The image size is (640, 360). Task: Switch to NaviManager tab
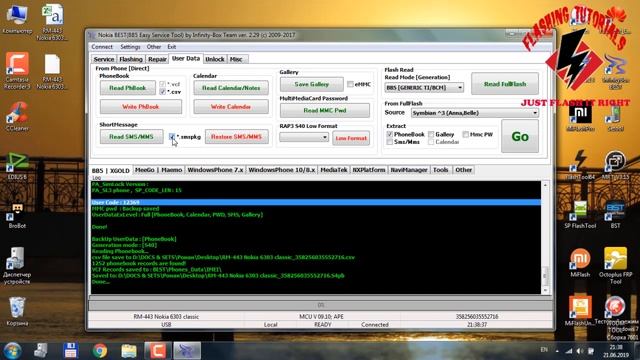[x=409, y=170]
